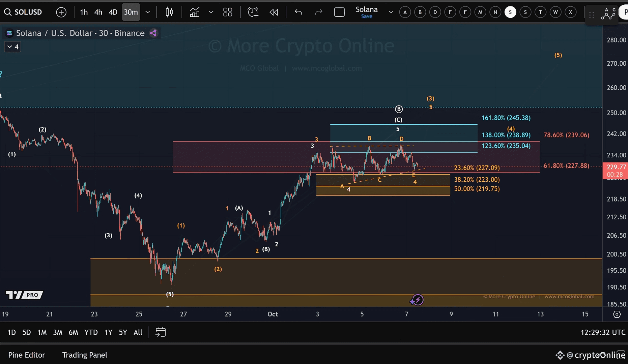Click the current price label 229.77
The height and width of the screenshot is (364, 628).
coord(616,167)
